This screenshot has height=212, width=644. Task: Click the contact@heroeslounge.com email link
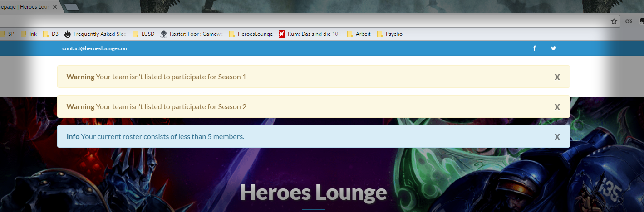pos(95,48)
